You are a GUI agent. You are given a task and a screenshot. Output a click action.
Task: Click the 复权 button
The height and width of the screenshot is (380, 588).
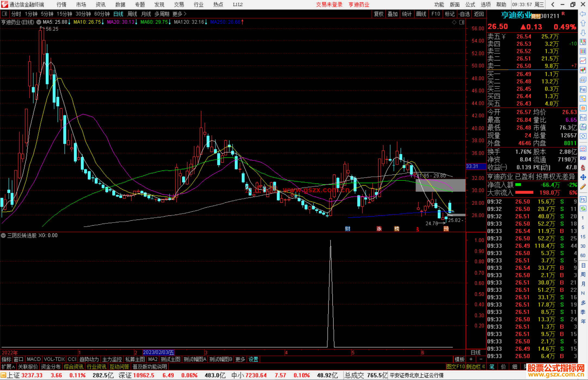pyautogui.click(x=378, y=14)
